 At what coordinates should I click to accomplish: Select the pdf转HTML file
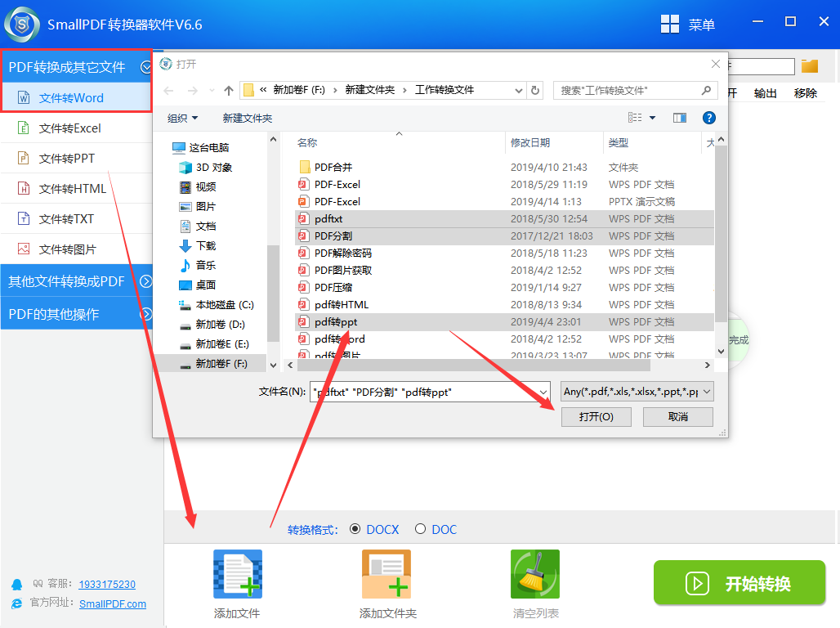click(x=503, y=305)
